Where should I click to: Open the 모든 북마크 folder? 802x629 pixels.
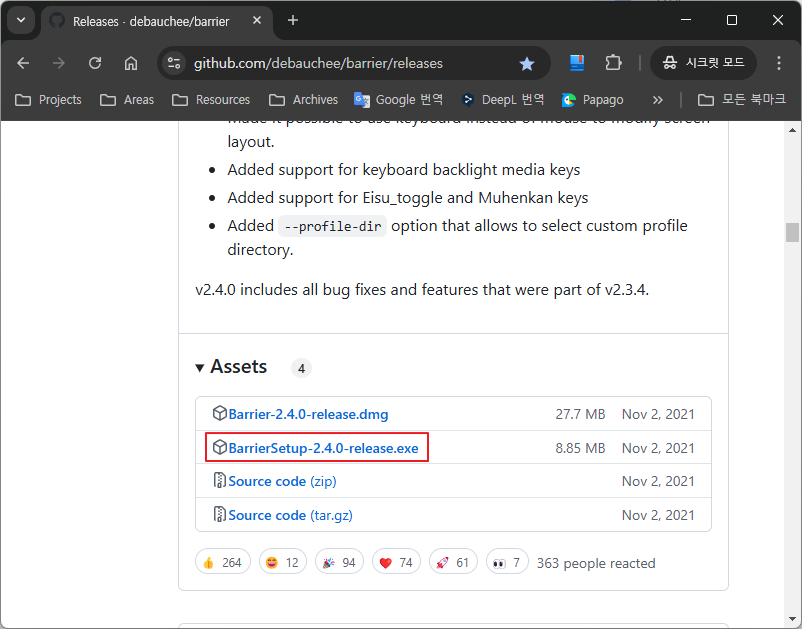click(x=742, y=100)
